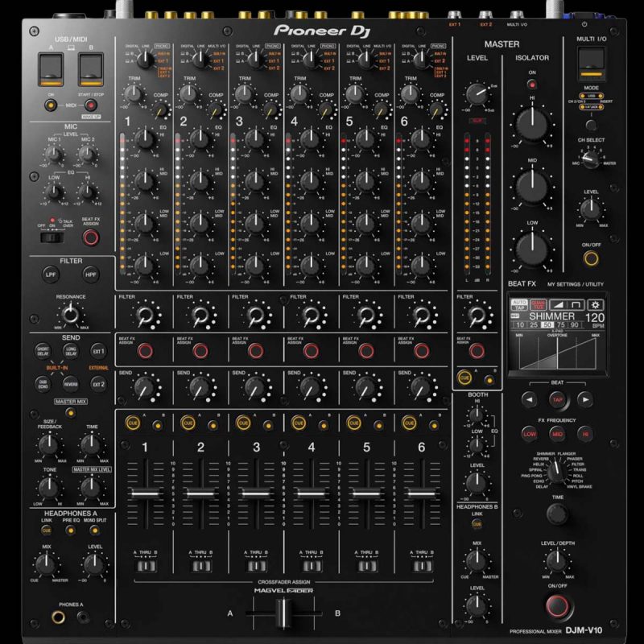Turn the Beat FX effect selector knob
This screenshot has height=644, width=644.
coord(557,473)
